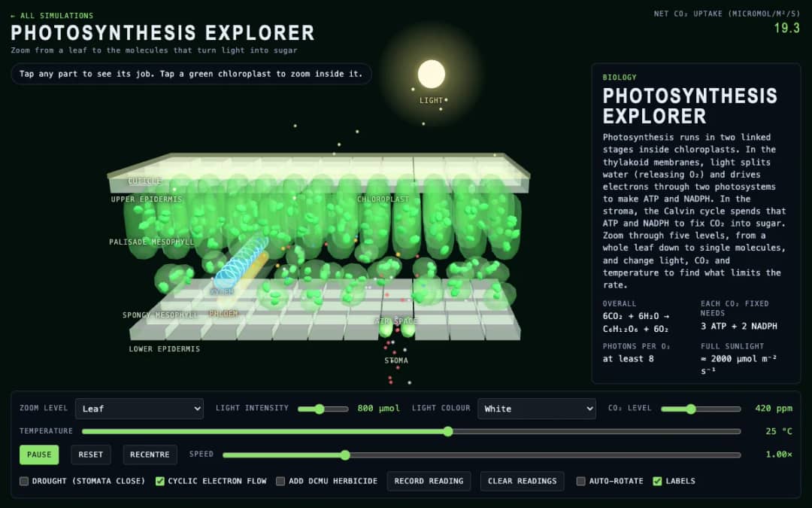
Task: Click the Upper Epidermis label
Action: 147,199
